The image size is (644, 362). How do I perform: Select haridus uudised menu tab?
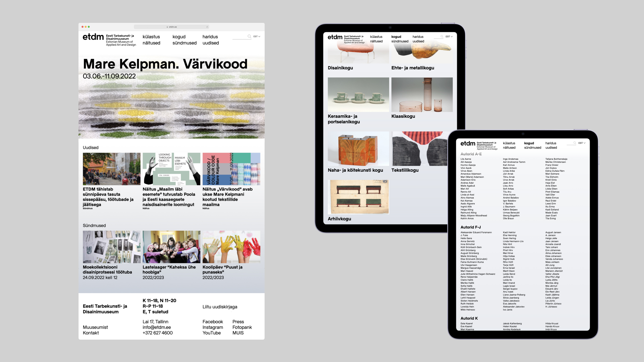tap(210, 39)
